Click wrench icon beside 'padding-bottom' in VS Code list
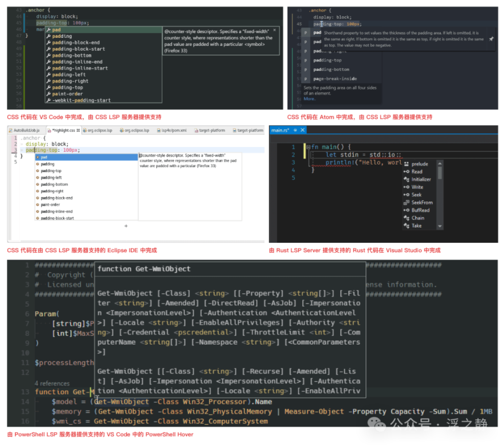Viewport: 504px width, 445px height. [48, 55]
